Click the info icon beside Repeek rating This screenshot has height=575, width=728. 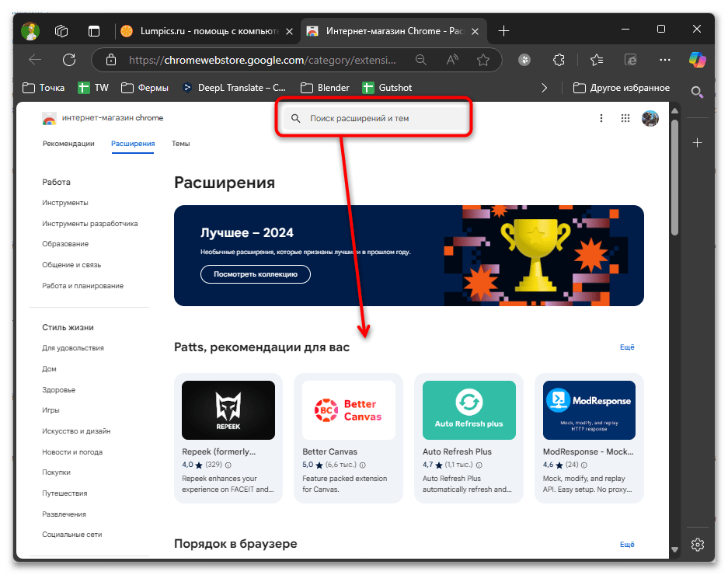point(228,465)
